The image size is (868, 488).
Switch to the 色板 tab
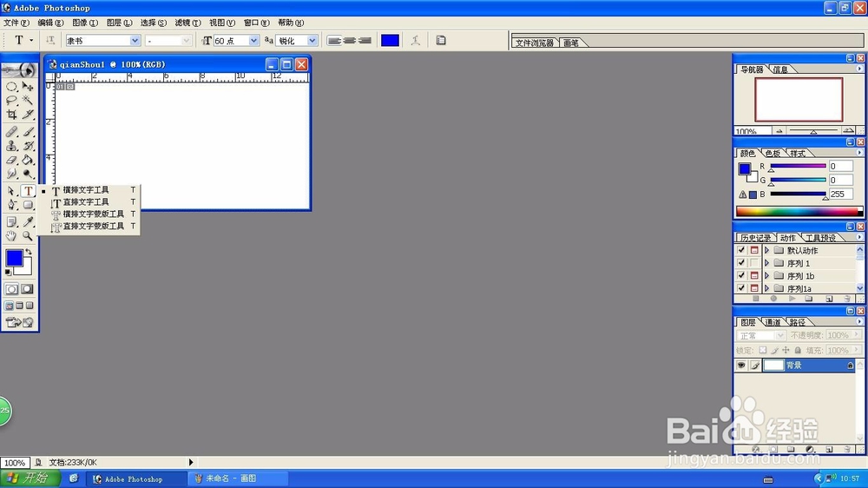pos(773,153)
